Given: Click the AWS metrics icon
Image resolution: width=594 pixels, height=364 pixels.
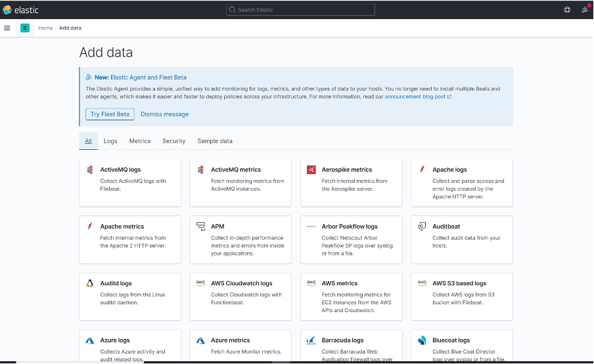Looking at the screenshot, I should 311,283.
